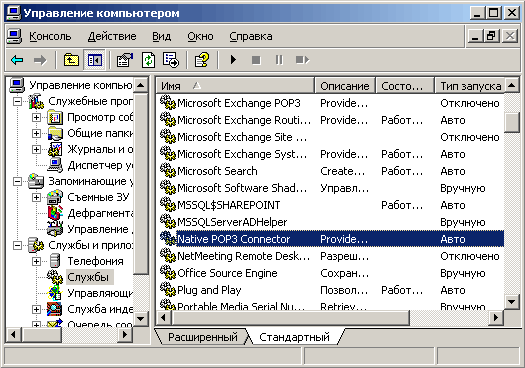Click the Телефония icon in tree

55,261
